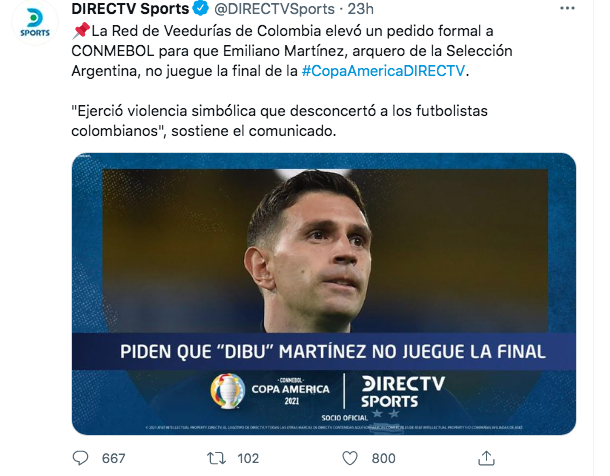
Task: Click the reply speech bubble icon
Action: (81, 458)
